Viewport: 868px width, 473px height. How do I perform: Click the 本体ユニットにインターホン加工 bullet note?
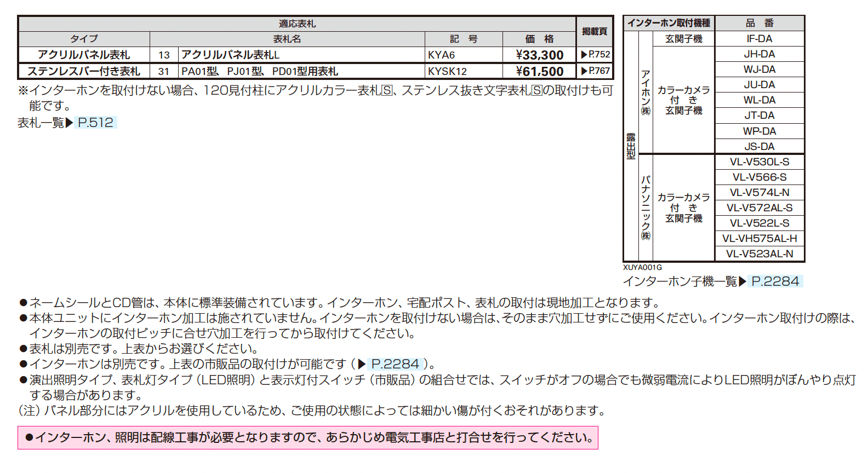[437, 326]
